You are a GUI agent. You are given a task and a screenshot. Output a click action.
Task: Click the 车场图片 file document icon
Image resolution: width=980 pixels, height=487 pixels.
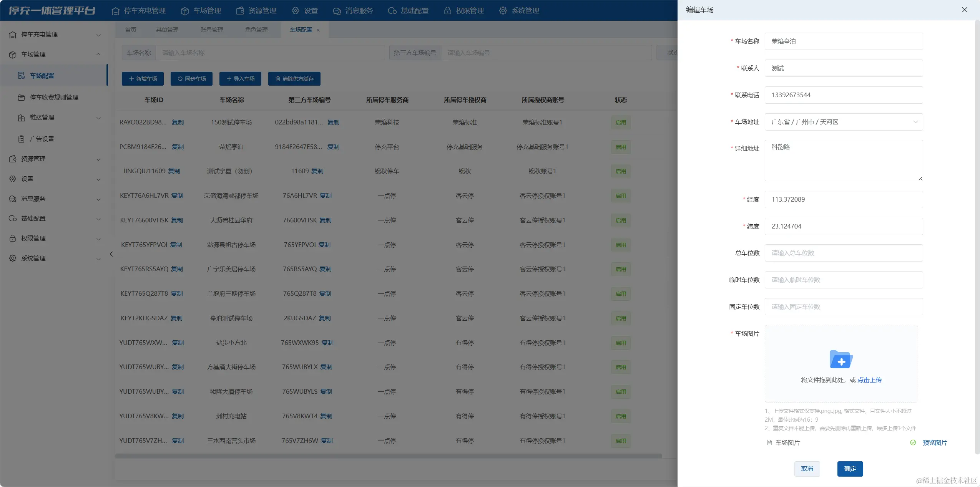769,442
